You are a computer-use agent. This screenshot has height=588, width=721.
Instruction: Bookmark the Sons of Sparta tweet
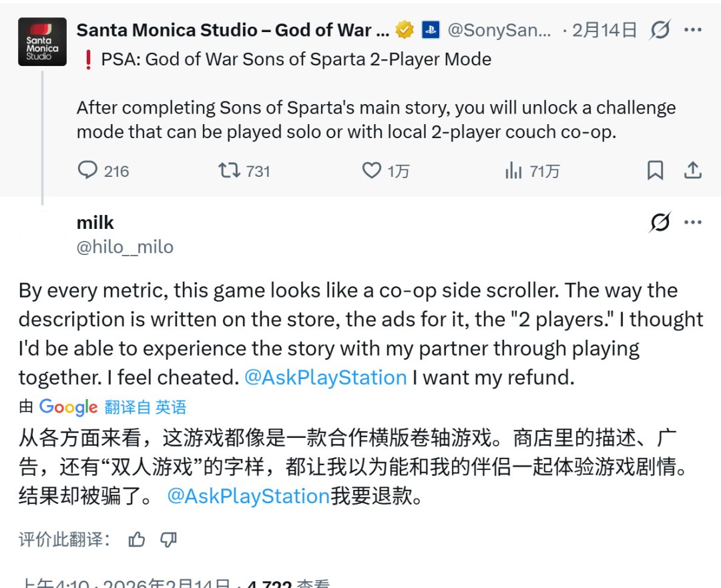pyautogui.click(x=655, y=170)
